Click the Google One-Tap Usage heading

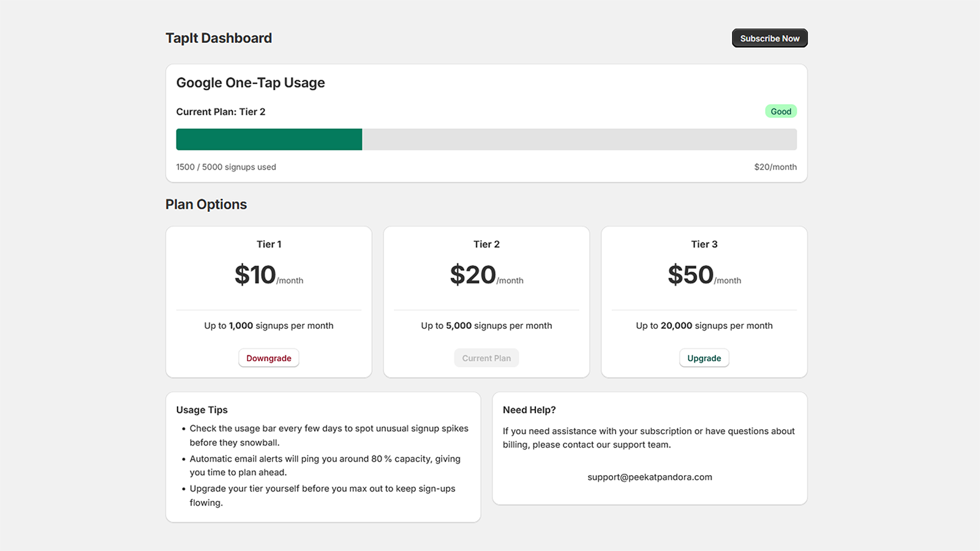point(250,82)
